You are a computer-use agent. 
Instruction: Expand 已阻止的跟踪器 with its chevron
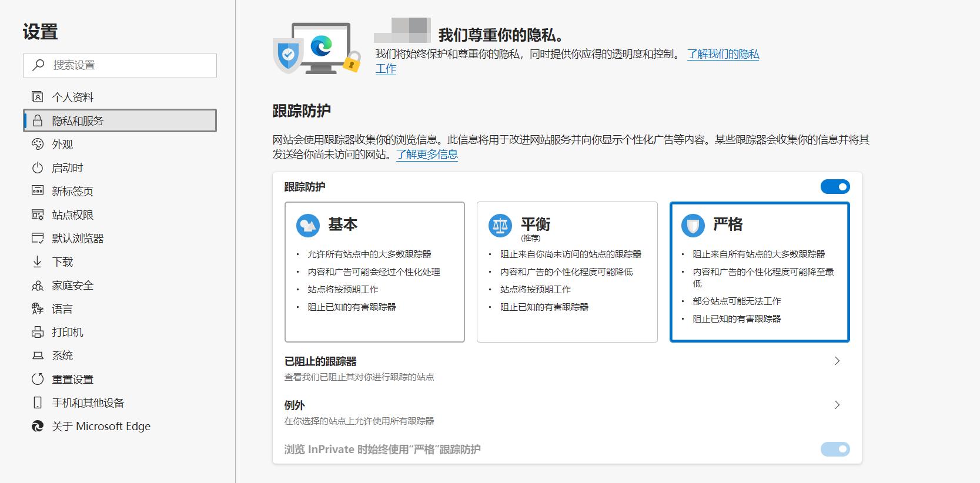(x=837, y=361)
